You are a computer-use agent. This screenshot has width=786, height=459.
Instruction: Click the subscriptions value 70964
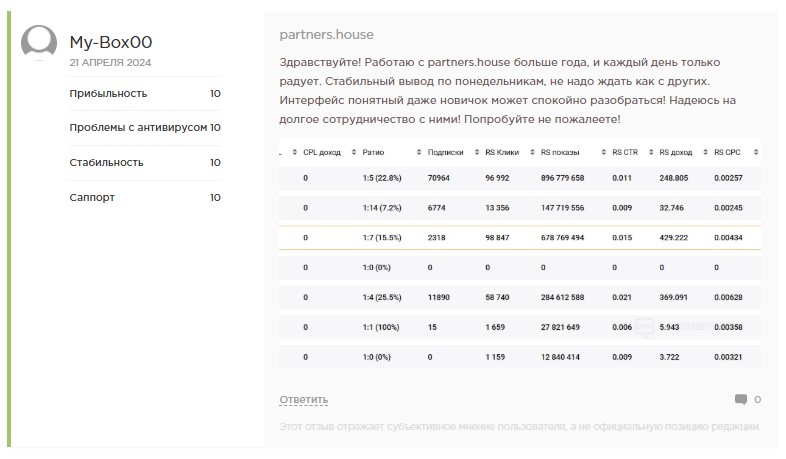(x=439, y=178)
